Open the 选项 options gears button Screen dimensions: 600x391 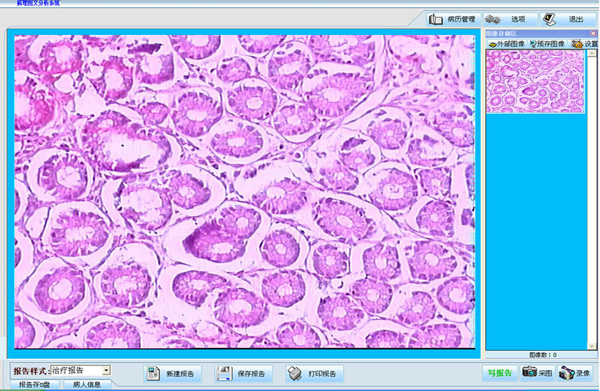(x=510, y=19)
